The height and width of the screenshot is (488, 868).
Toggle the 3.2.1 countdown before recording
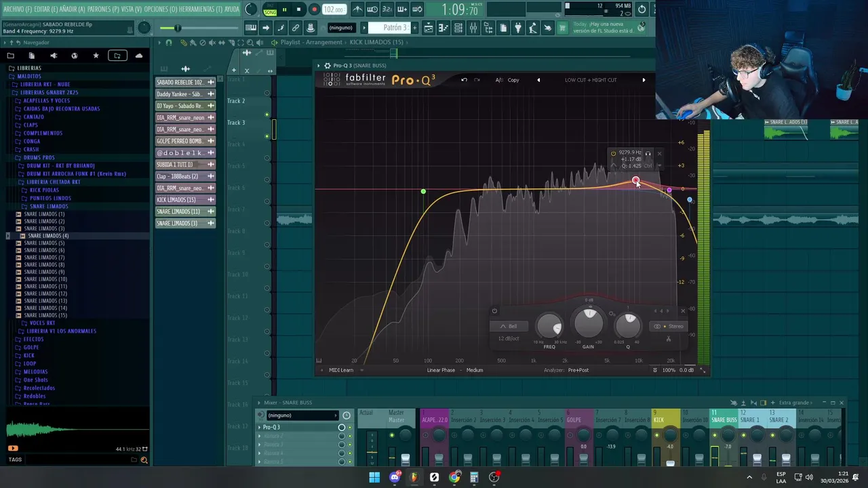point(387,9)
